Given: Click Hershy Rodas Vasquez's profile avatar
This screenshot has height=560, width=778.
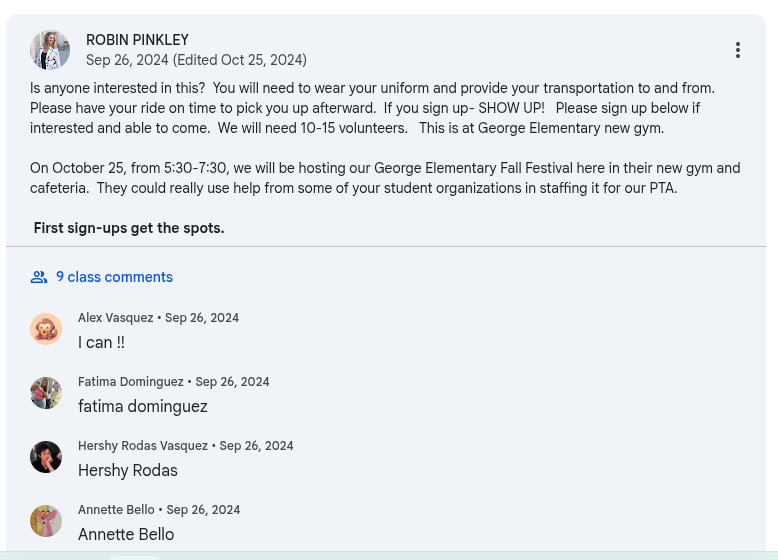Looking at the screenshot, I should point(46,457).
